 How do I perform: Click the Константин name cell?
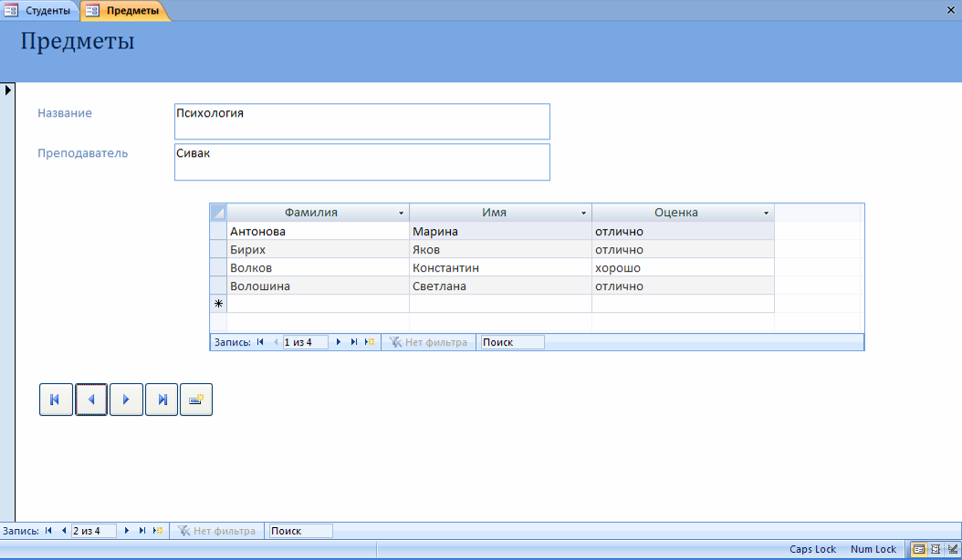tap(501, 267)
